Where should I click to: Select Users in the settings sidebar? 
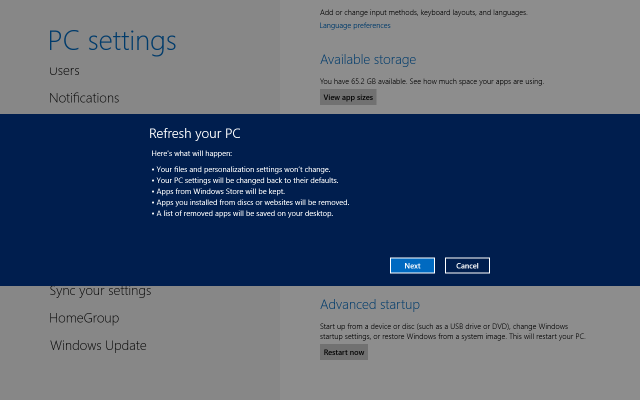(x=64, y=71)
